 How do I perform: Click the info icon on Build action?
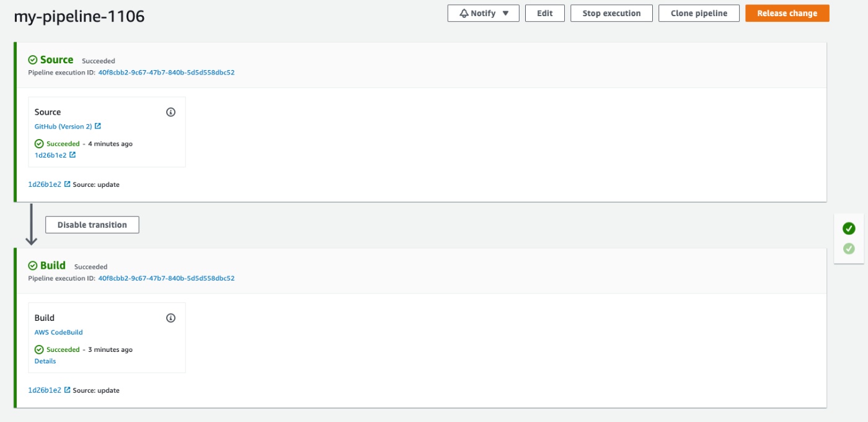170,318
